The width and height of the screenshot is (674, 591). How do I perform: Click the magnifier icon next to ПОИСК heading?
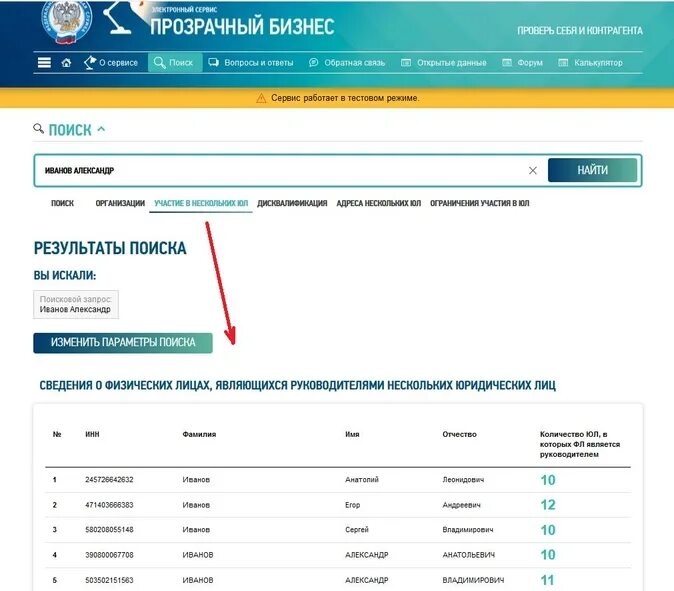[38, 128]
